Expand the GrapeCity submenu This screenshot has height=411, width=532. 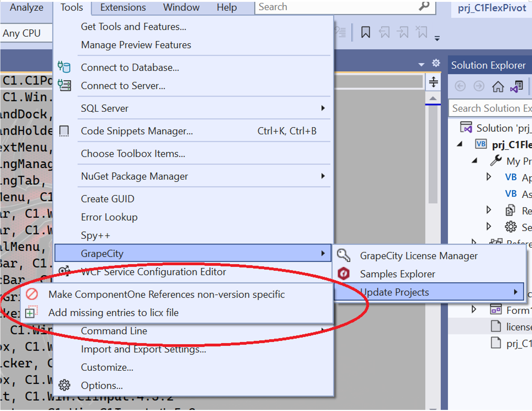coord(193,253)
